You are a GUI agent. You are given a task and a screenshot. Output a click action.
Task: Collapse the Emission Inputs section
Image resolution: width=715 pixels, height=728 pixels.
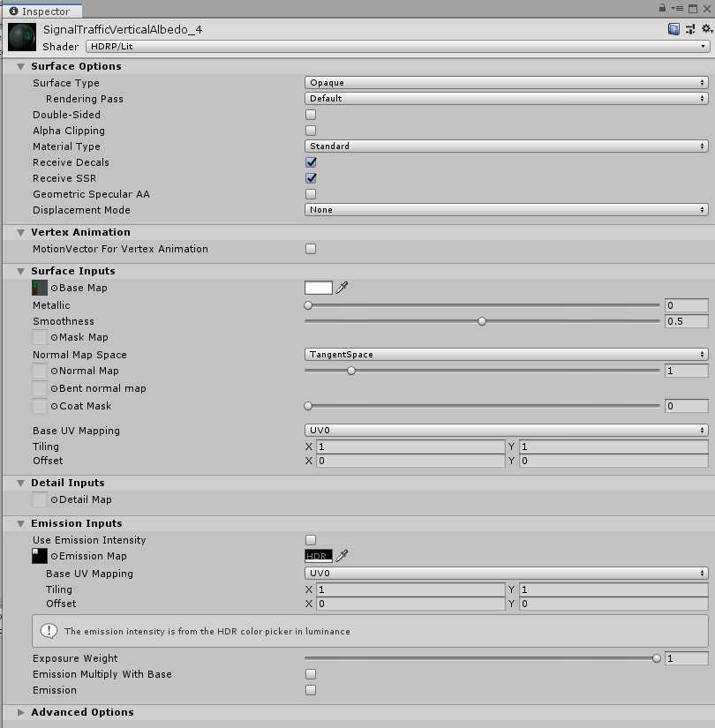pyautogui.click(x=21, y=524)
